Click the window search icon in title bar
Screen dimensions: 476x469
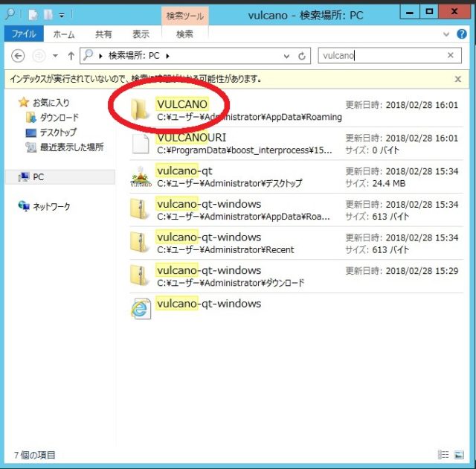coord(10,13)
